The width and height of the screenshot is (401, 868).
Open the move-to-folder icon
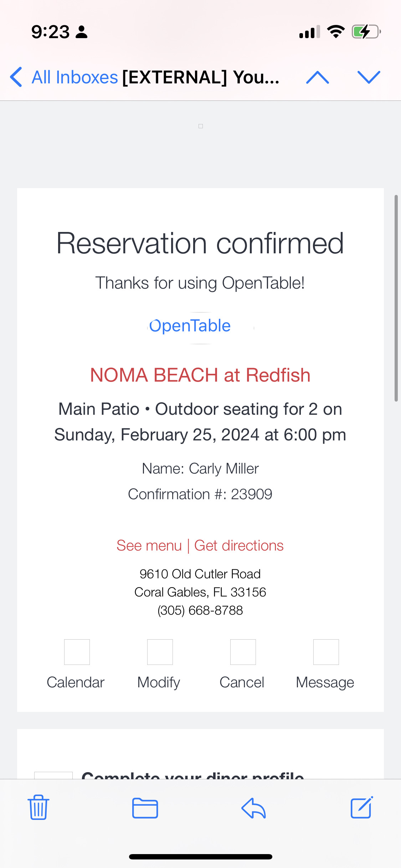[145, 808]
